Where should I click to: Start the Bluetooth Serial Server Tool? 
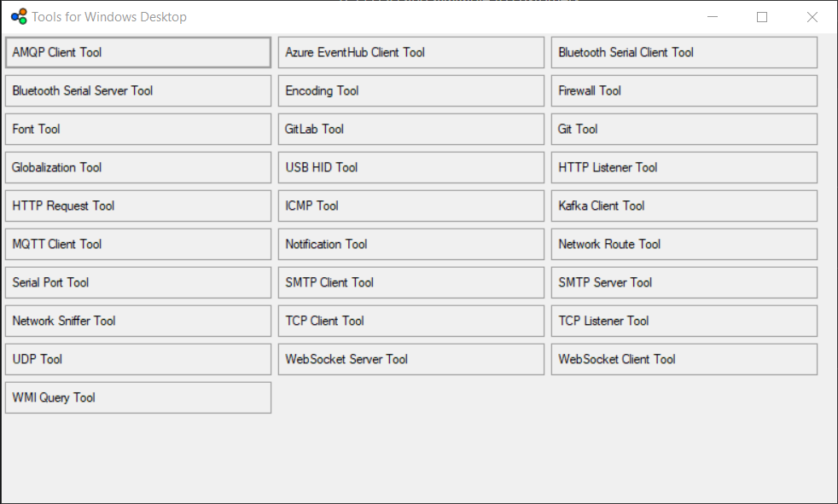(138, 91)
